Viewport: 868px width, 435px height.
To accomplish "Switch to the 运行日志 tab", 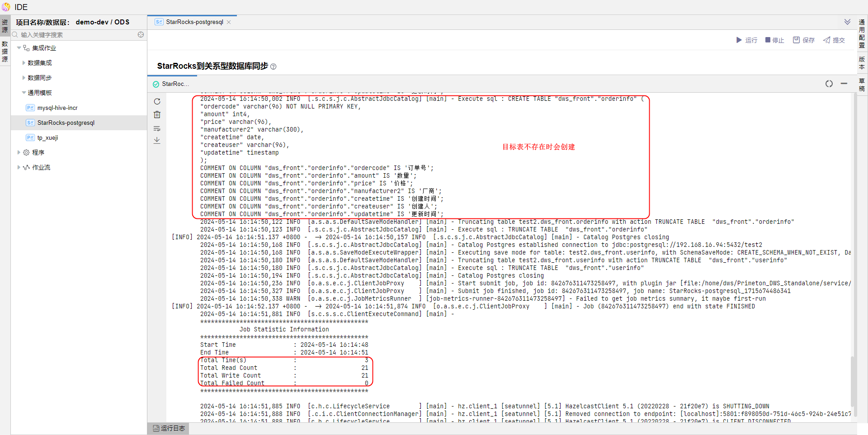I will [169, 428].
